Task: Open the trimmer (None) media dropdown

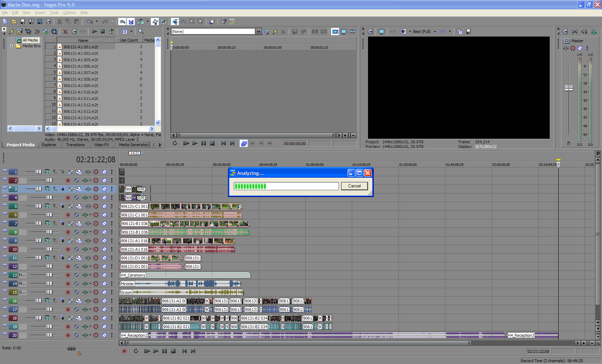Action: 258,32
